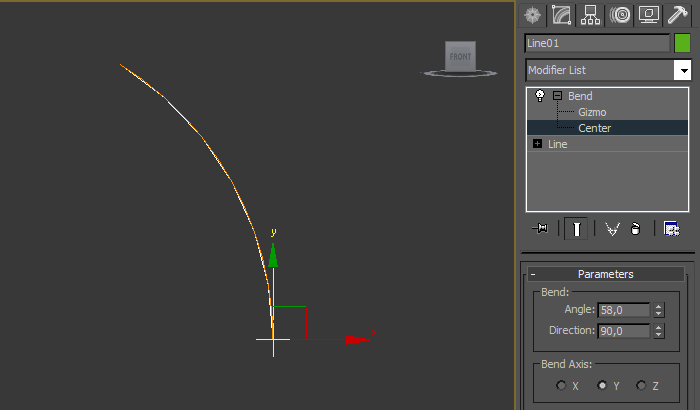This screenshot has height=410, width=700.
Task: Click Make Unique icon
Action: (x=612, y=229)
